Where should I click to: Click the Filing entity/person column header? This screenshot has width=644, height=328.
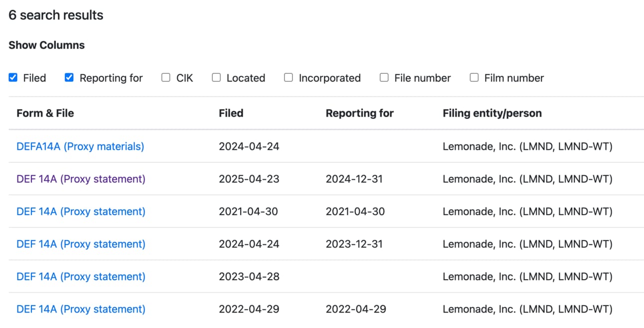[492, 113]
